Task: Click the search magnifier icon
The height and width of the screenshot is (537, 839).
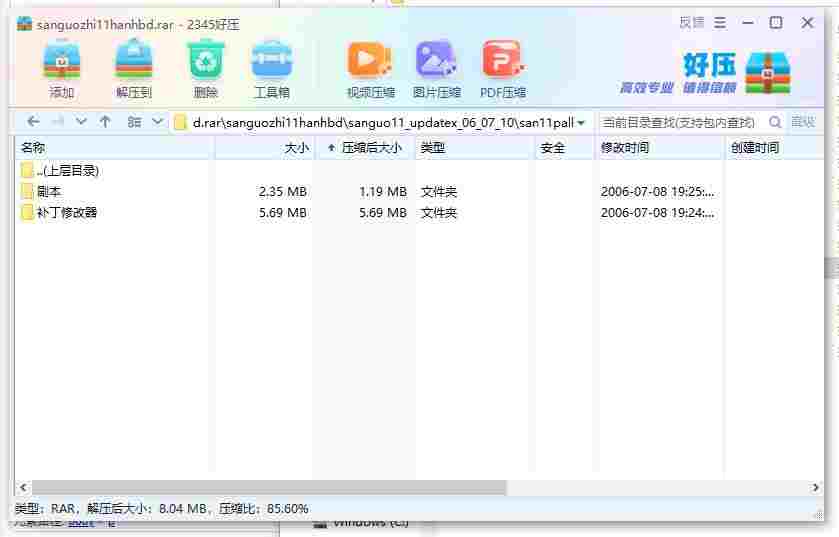Action: click(x=775, y=122)
